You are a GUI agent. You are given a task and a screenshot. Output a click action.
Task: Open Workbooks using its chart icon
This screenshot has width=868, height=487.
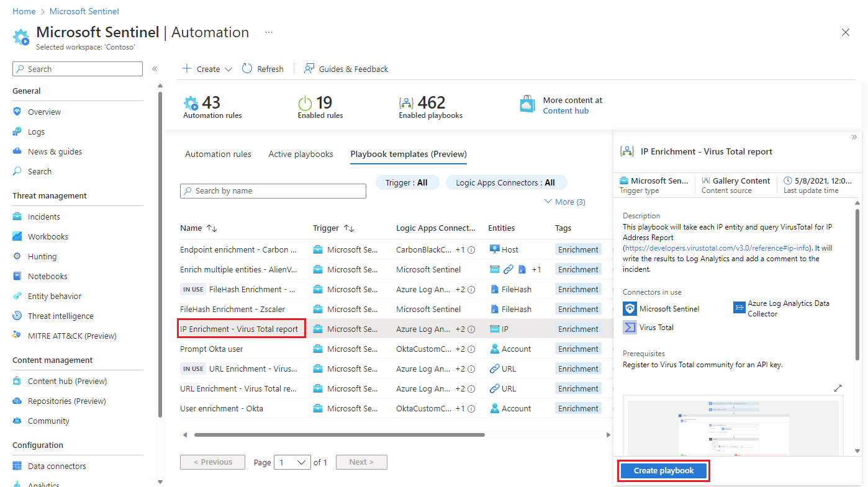17,236
